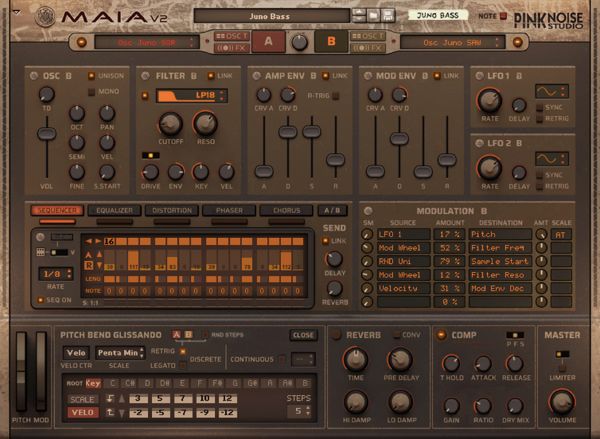This screenshot has width=600, height=439.
Task: Toggle layer B power LED at right
Action: click(x=517, y=42)
